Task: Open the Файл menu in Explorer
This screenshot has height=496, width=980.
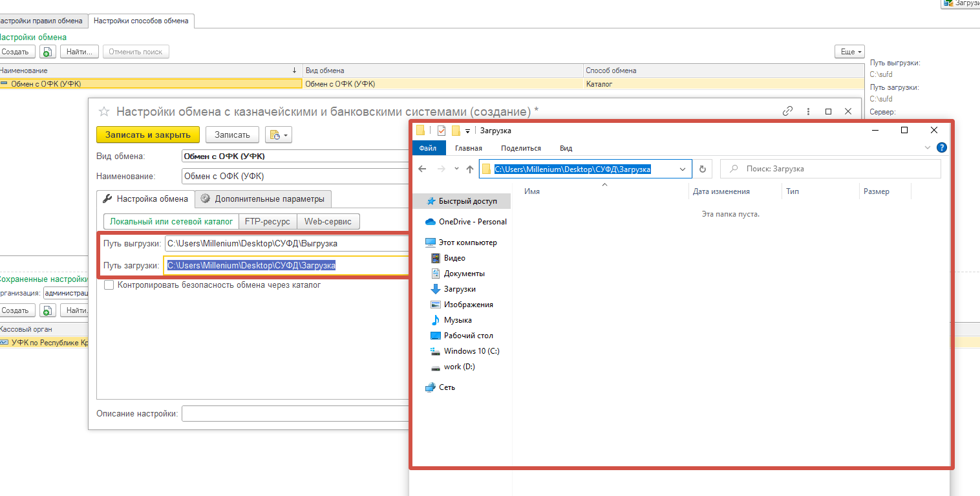Action: [x=428, y=148]
